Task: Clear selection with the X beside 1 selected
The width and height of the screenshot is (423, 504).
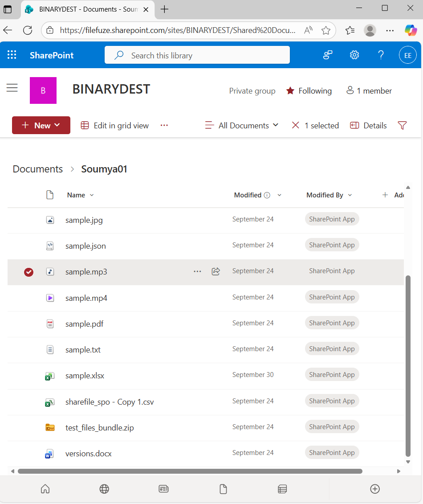Action: (x=296, y=125)
